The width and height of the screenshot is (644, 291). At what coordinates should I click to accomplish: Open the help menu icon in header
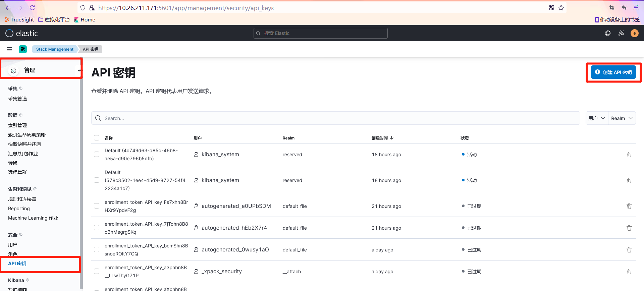coord(607,33)
